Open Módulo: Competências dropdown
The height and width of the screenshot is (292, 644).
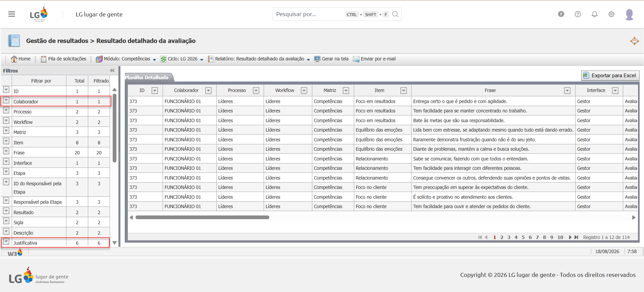pos(154,60)
